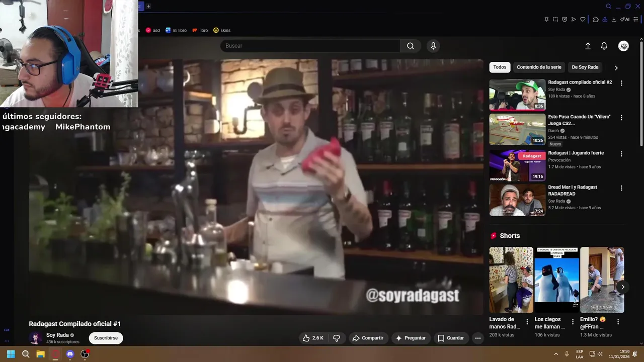Open options for Los ciegos short

[573, 322]
